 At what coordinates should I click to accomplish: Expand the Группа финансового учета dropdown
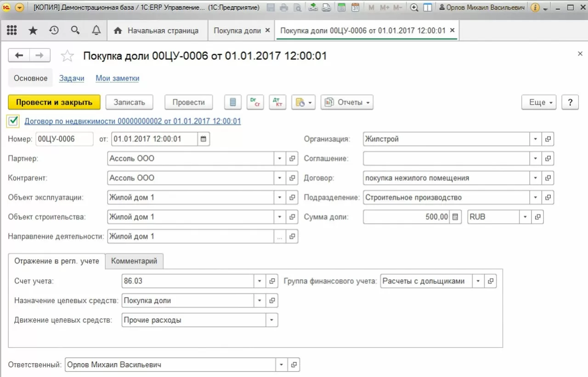coord(479,281)
